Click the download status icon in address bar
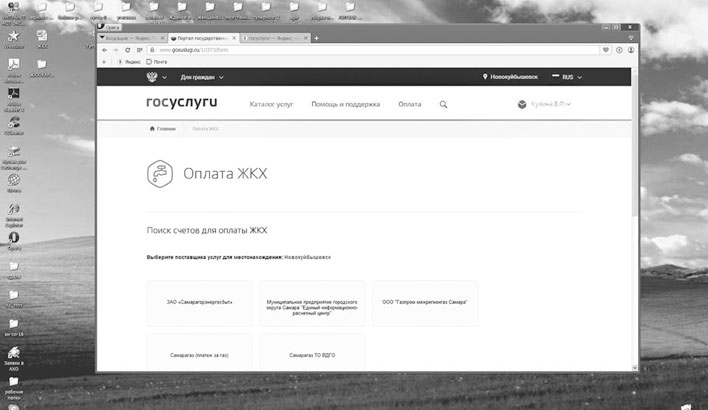Viewport: 708px width, 410px height. 619,50
